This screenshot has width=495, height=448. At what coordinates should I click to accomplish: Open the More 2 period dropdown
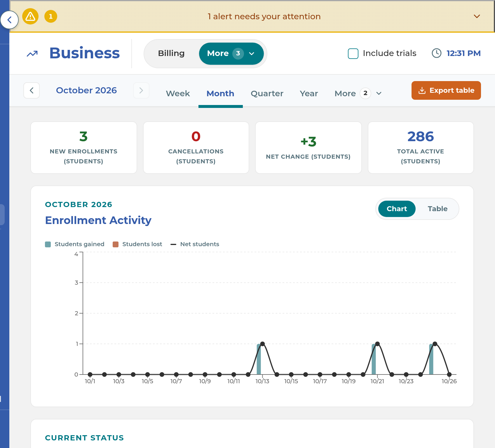358,93
